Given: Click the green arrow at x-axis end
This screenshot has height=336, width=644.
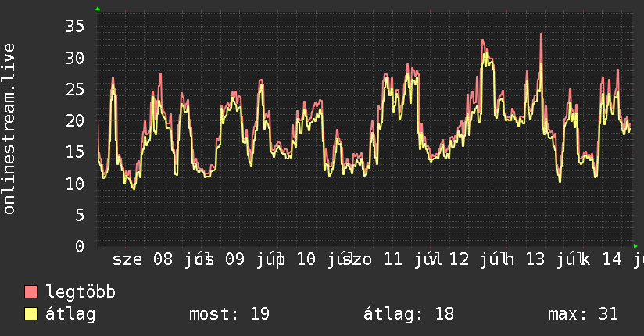Looking at the screenshot, I should (x=635, y=246).
